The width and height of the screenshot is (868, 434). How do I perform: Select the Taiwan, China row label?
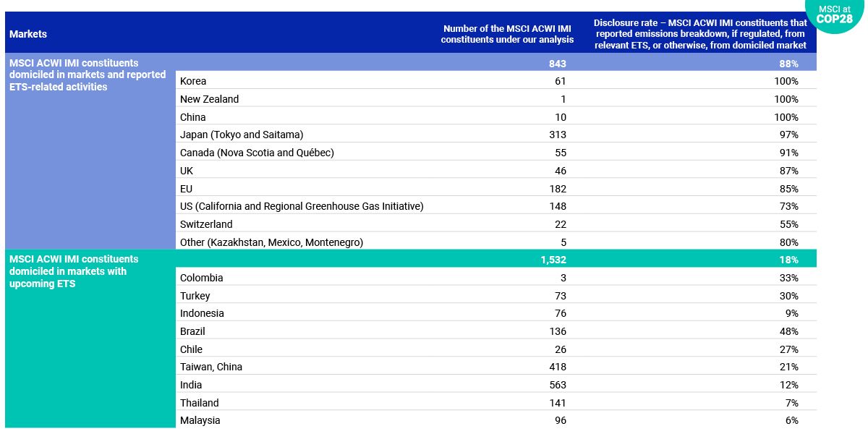(210, 367)
